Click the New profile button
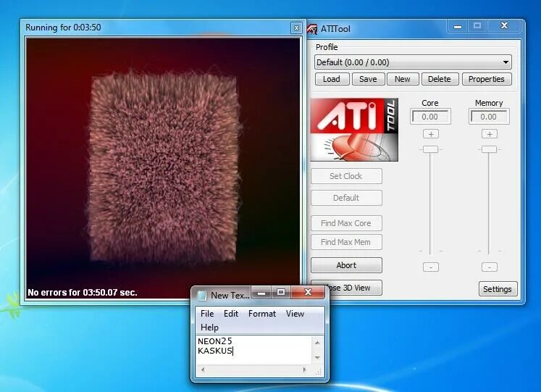Image resolution: width=541 pixels, height=392 pixels. click(403, 79)
